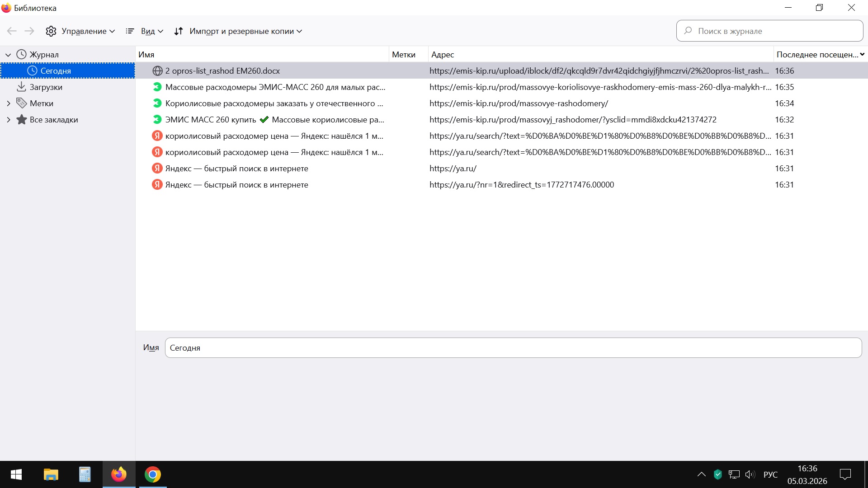Click the tags icon next to Метки
This screenshot has width=868, height=488.
[x=21, y=103]
